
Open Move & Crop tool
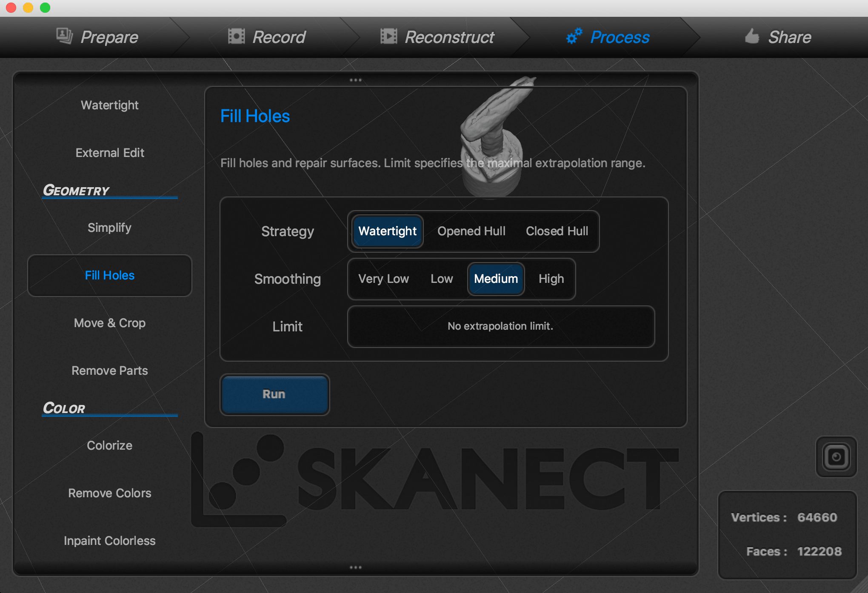pyautogui.click(x=110, y=323)
